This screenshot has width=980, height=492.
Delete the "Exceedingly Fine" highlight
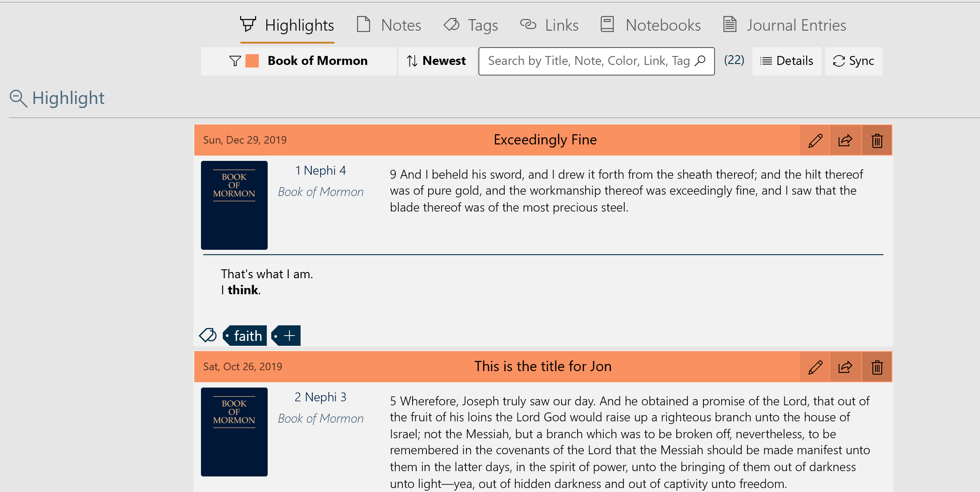coord(876,140)
